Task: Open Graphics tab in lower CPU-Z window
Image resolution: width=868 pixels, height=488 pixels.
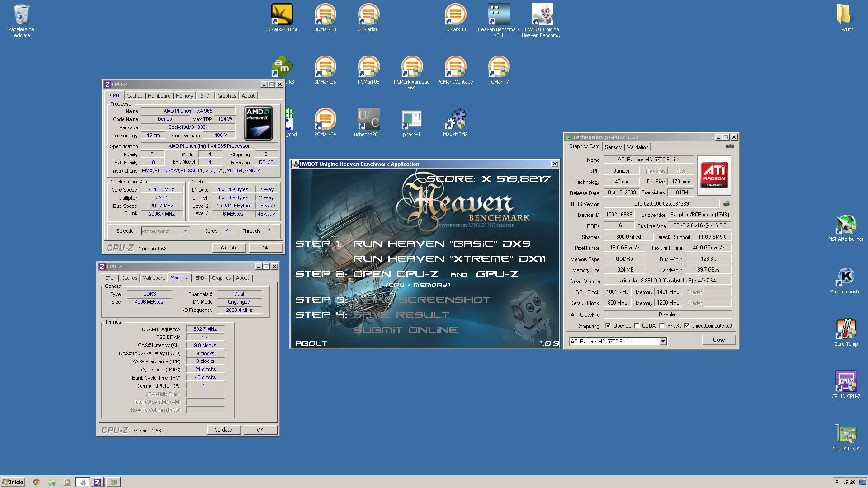Action: point(222,278)
